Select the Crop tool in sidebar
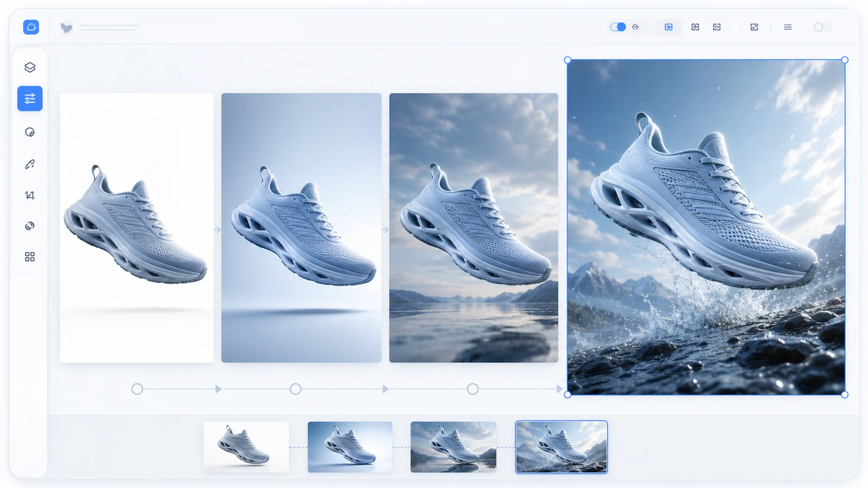868x488 pixels. [x=30, y=195]
